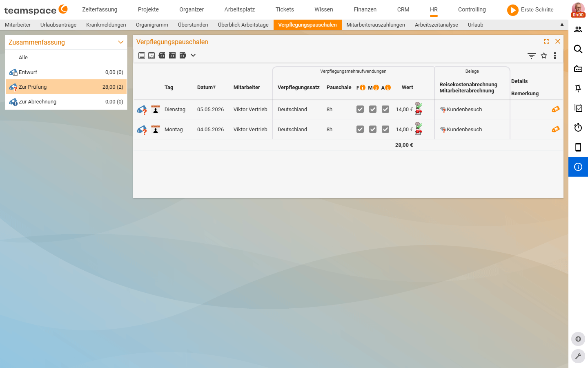The width and height of the screenshot is (588, 368).
Task: Click orange tag icon in Dienstag row
Action: pos(556,109)
